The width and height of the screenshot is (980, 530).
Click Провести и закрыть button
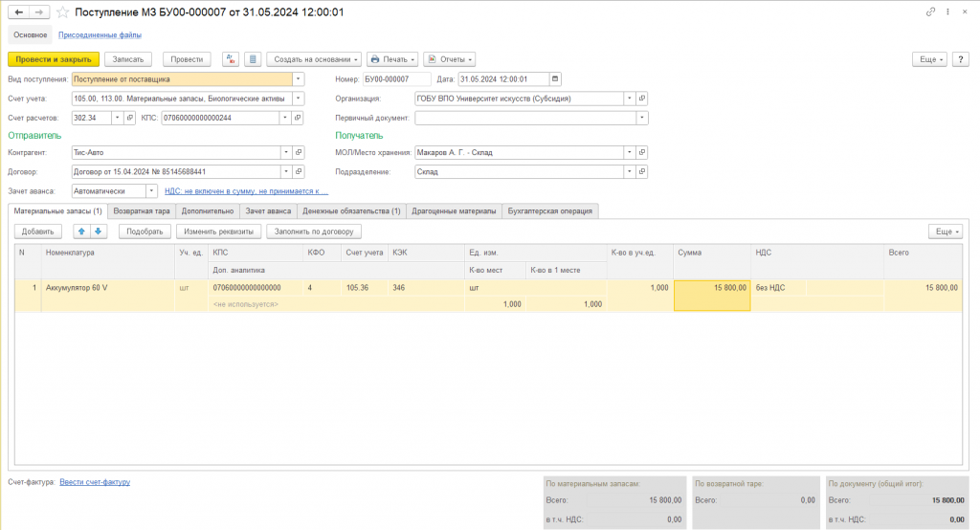coord(54,59)
